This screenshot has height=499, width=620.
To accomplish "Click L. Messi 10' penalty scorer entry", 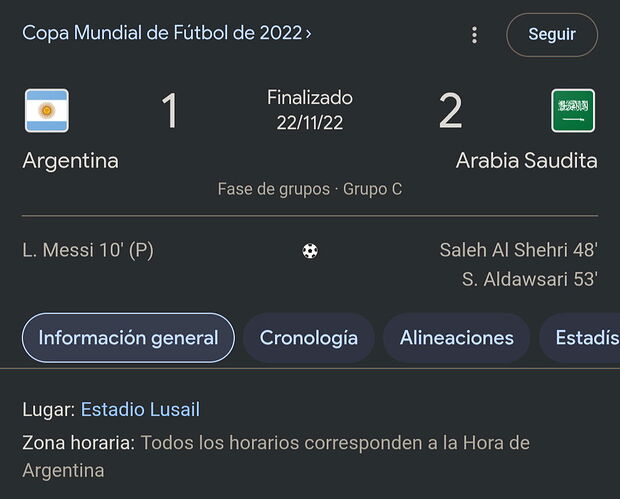I will [88, 250].
